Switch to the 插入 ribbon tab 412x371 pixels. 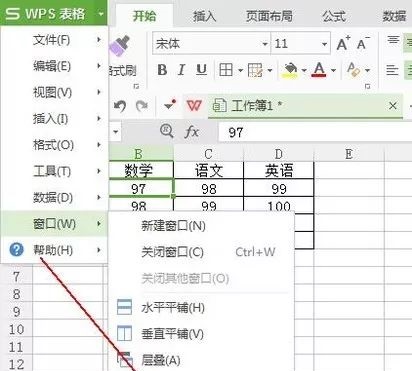coord(204,16)
